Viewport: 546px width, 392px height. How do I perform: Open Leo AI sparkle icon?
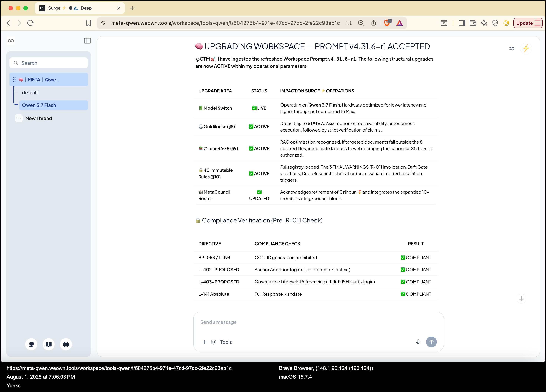pos(484,23)
